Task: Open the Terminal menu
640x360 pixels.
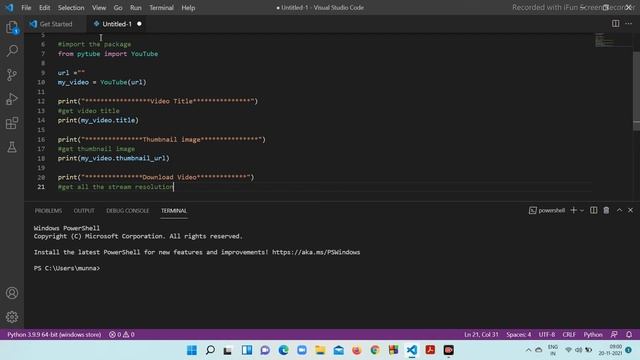Action: [x=161, y=8]
